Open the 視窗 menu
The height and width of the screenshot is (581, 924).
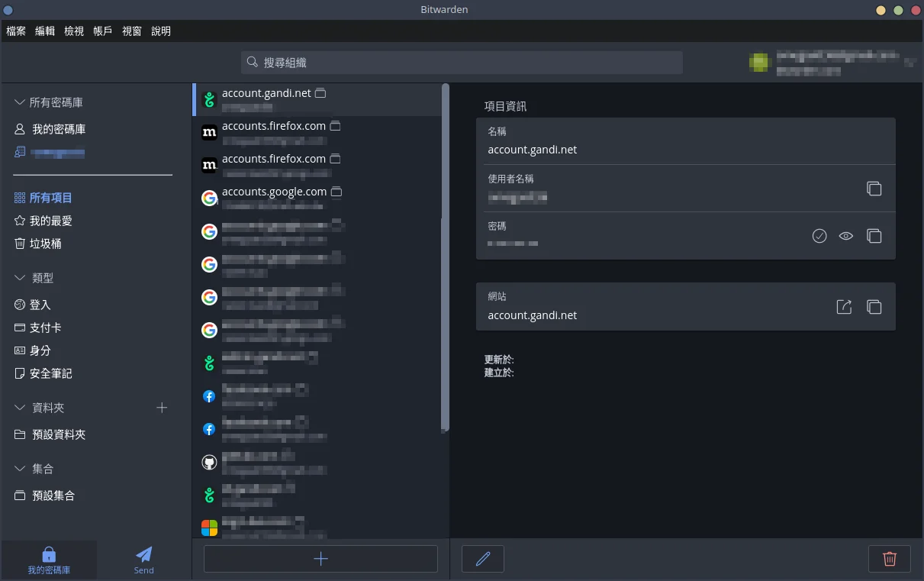(132, 31)
